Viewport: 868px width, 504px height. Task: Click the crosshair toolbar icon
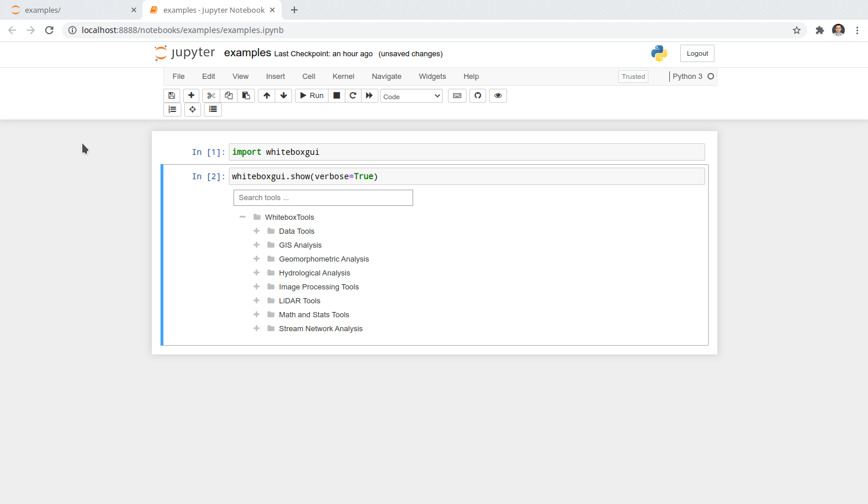192,109
